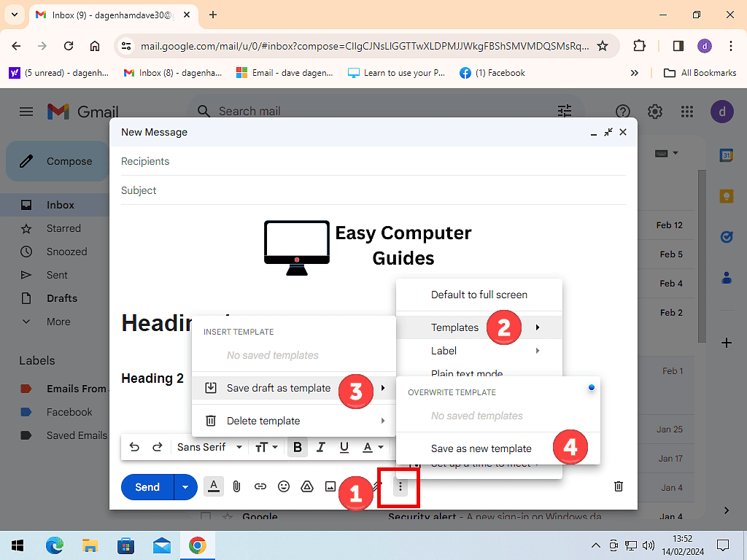Click into the Subject field
Image resolution: width=747 pixels, height=560 pixels.
pyautogui.click(x=365, y=190)
